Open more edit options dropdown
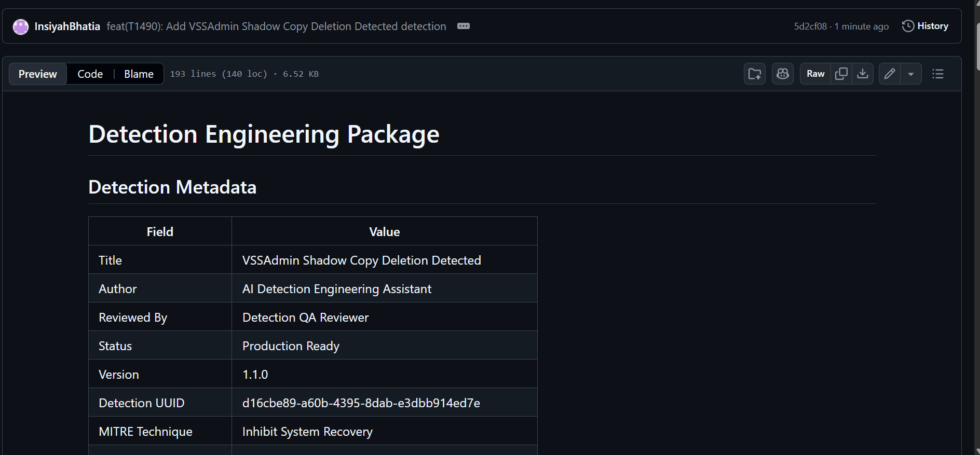This screenshot has height=455, width=980. click(x=911, y=74)
